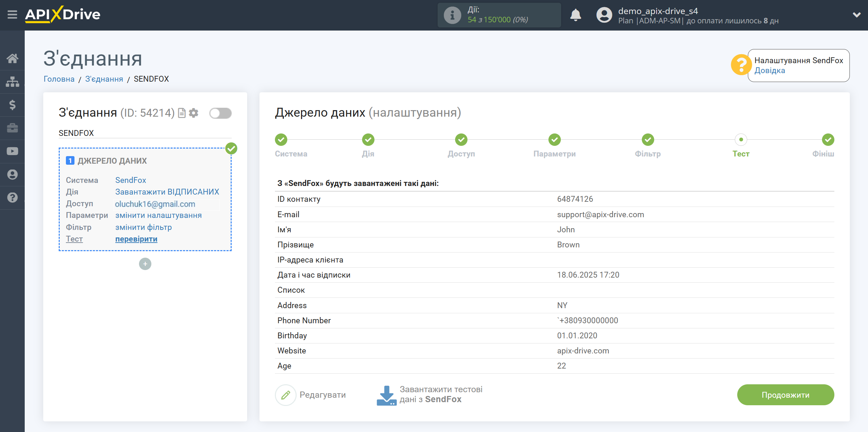Toggle the connection on/off switch
Viewport: 868px width, 432px height.
click(220, 113)
